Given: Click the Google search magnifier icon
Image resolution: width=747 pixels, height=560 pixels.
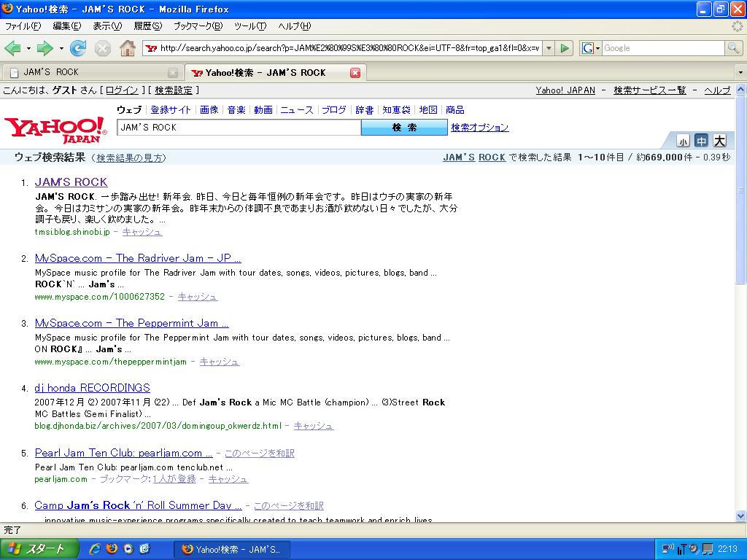Looking at the screenshot, I should (x=733, y=48).
